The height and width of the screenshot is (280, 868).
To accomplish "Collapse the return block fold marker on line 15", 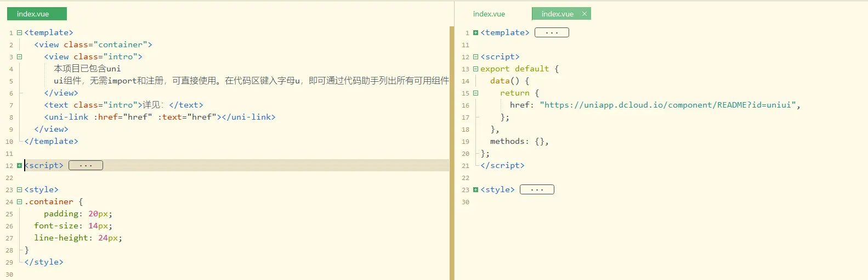I will click(x=475, y=93).
